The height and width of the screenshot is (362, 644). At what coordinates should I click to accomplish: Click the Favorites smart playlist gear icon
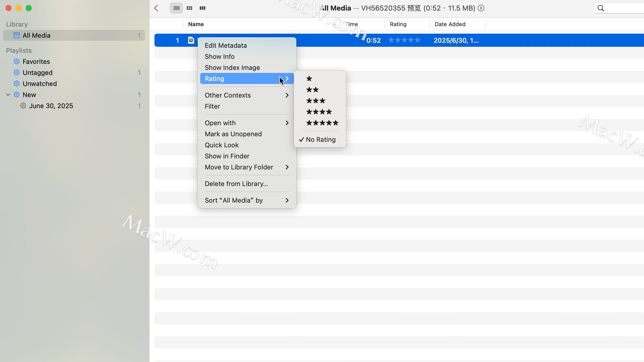coord(16,61)
